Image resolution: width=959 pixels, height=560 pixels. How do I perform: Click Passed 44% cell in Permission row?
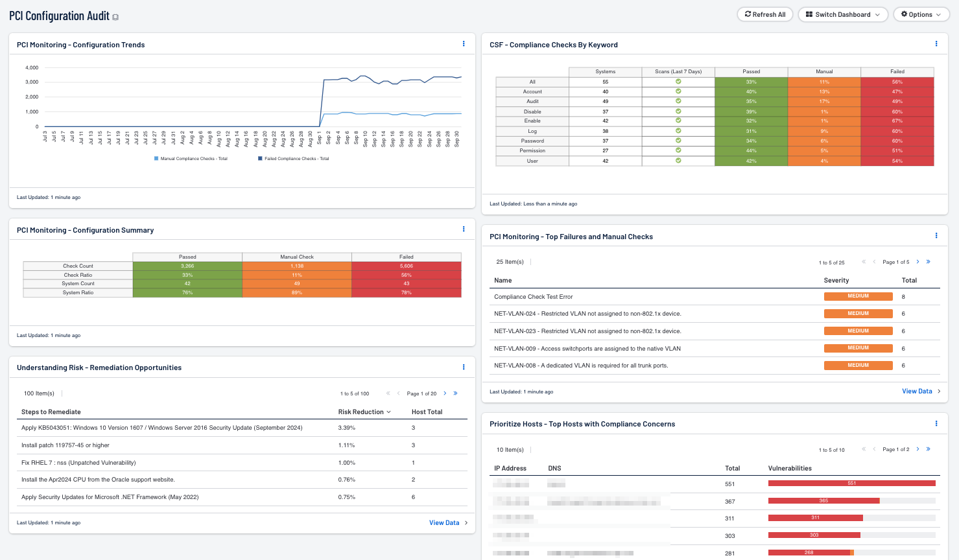point(751,150)
